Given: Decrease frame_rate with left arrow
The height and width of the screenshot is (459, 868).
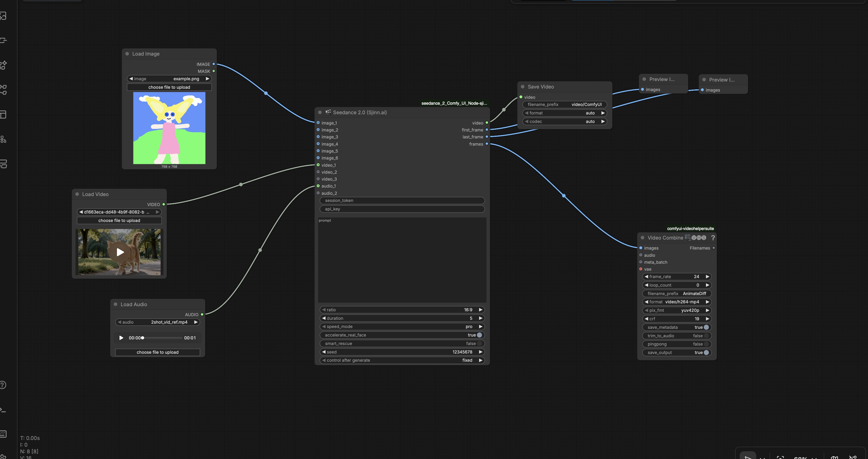Looking at the screenshot, I should pyautogui.click(x=646, y=277).
